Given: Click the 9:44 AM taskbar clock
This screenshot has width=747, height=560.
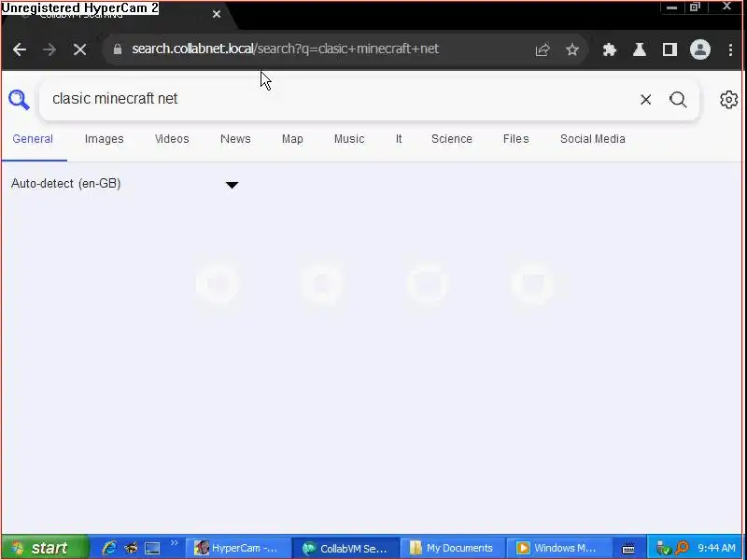Looking at the screenshot, I should tap(717, 548).
